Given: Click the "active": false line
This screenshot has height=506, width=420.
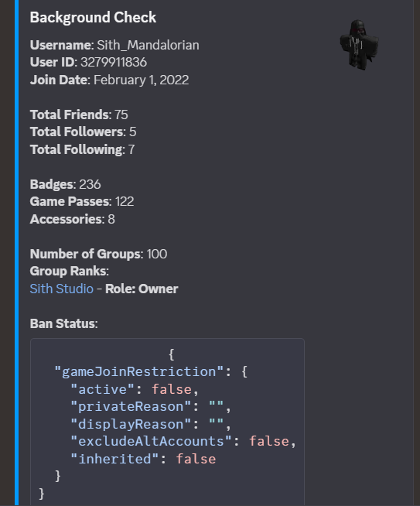Looking at the screenshot, I should (135, 389).
